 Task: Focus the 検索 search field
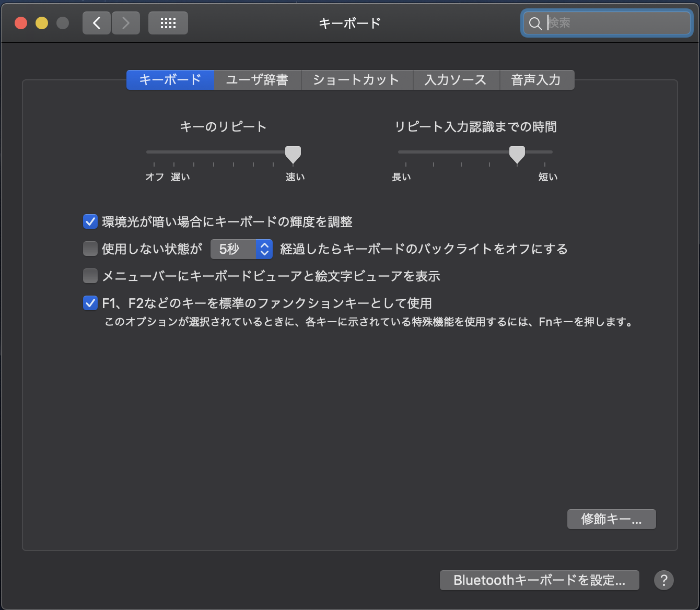click(x=607, y=23)
